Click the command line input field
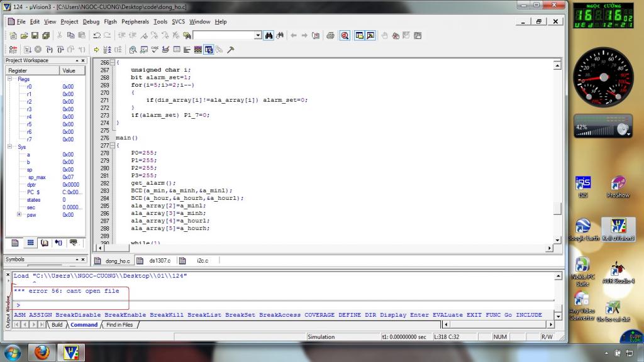 pos(283,305)
